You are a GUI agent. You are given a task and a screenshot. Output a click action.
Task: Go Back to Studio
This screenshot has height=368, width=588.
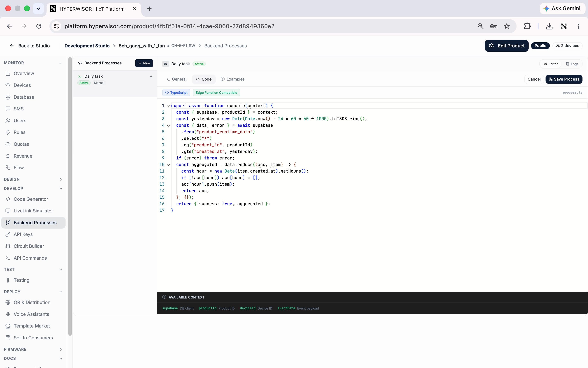pyautogui.click(x=30, y=46)
